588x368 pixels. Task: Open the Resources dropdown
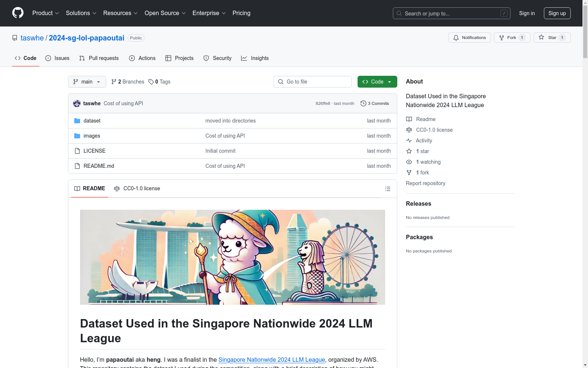point(121,13)
